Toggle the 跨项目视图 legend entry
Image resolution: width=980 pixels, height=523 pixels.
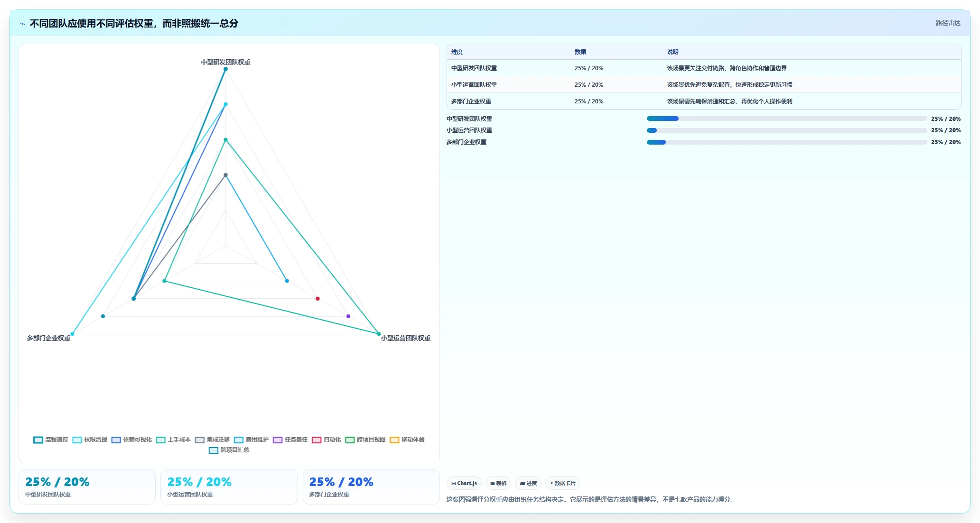click(x=365, y=440)
